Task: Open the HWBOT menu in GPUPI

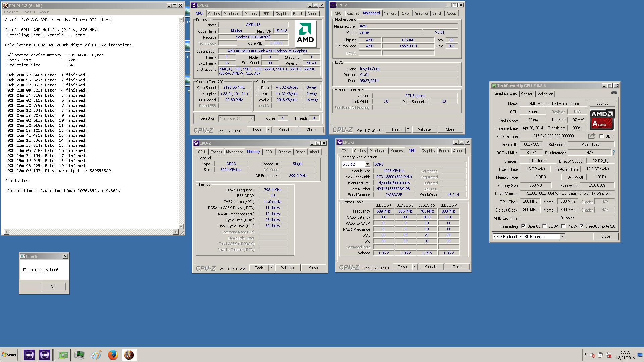Action: pyautogui.click(x=29, y=12)
